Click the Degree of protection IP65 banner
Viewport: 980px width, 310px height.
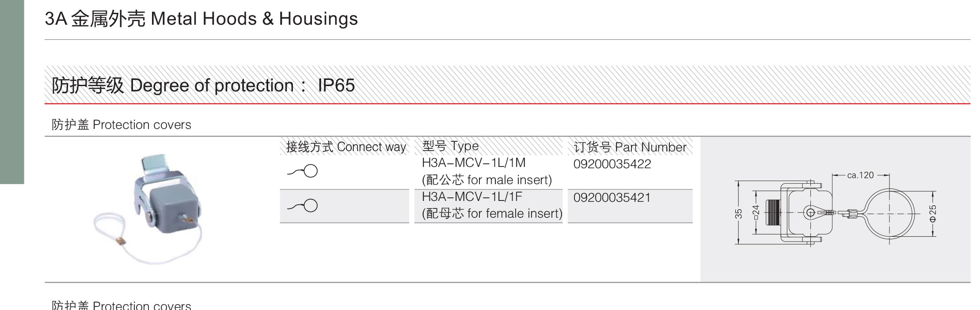point(507,85)
